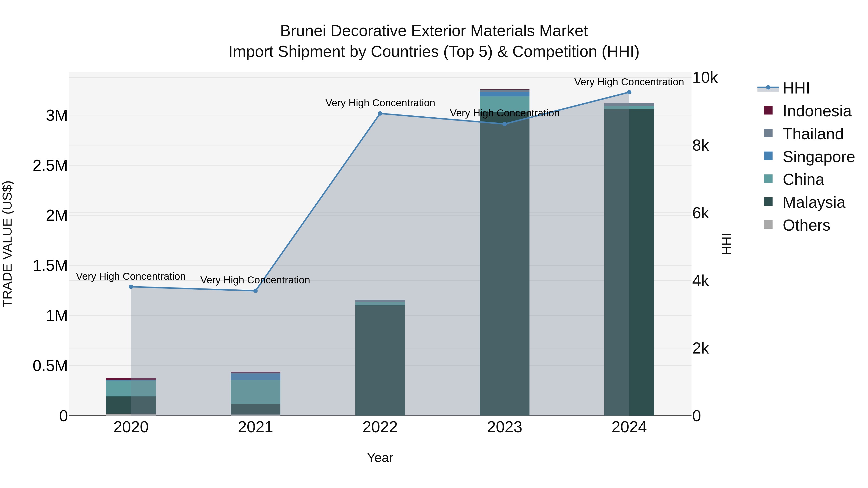
Task: Select the 2022 HHI data point
Action: (380, 114)
